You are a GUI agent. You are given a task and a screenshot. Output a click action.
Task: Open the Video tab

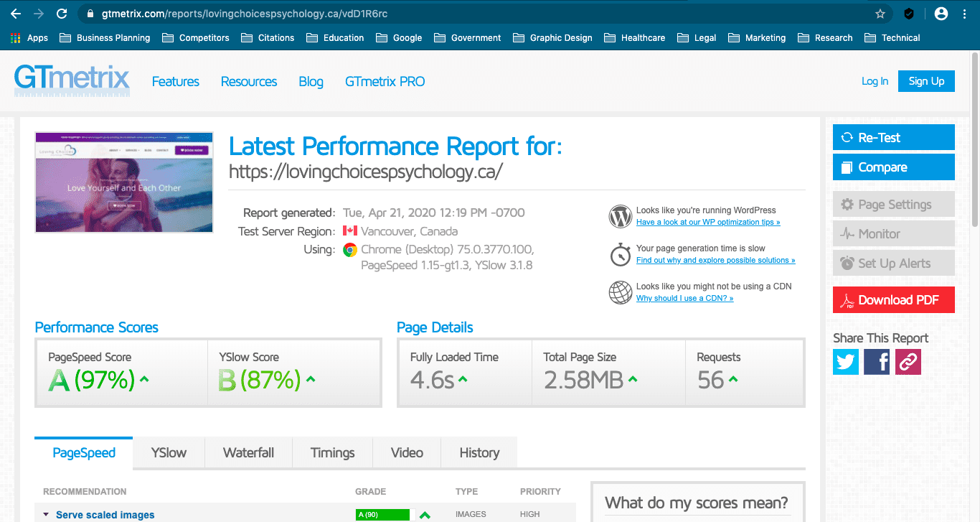point(407,452)
